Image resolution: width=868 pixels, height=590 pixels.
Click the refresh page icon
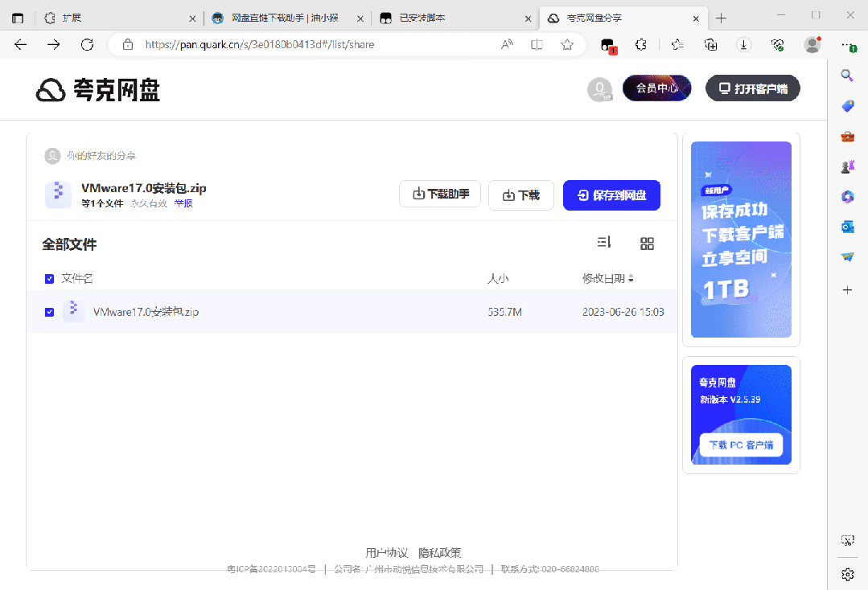coord(87,44)
